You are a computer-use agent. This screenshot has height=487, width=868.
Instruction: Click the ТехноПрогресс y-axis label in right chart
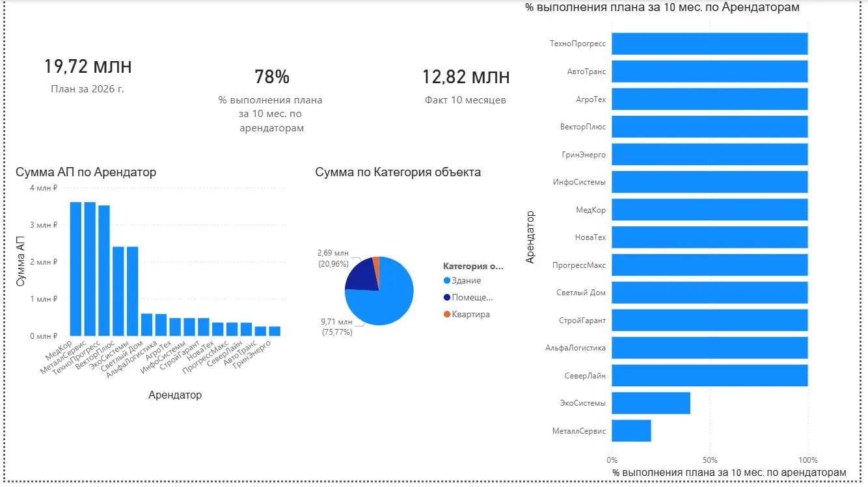pos(578,44)
